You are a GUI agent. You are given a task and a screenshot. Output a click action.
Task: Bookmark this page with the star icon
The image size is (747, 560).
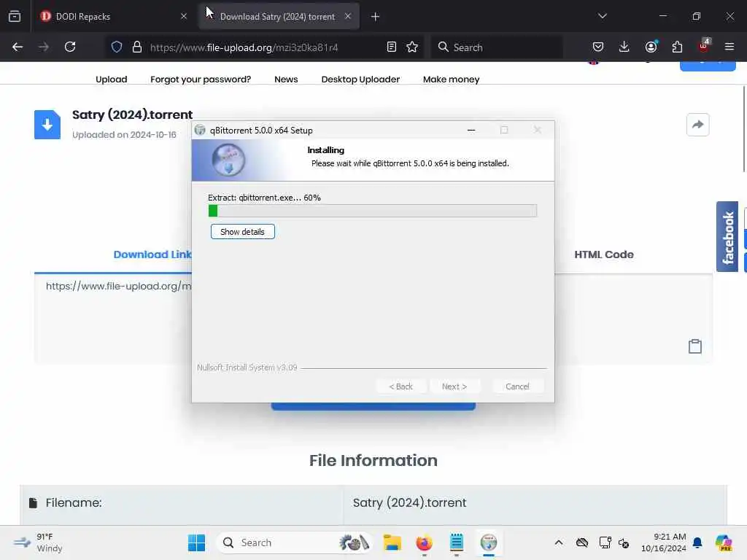(412, 47)
